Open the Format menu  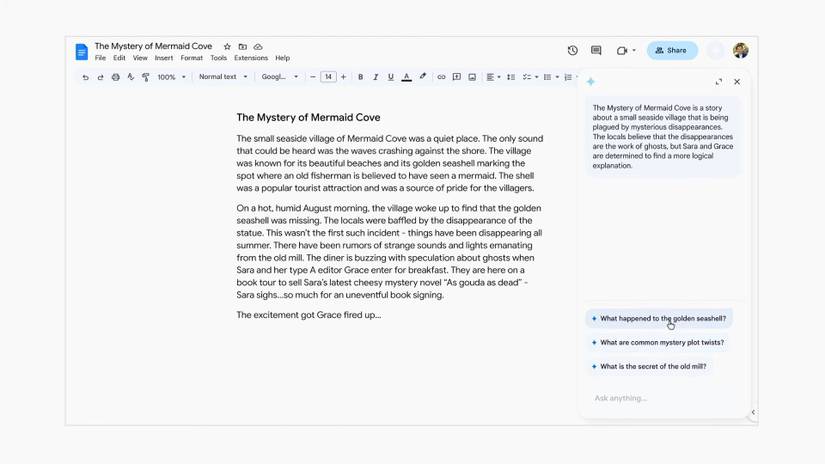click(x=192, y=58)
